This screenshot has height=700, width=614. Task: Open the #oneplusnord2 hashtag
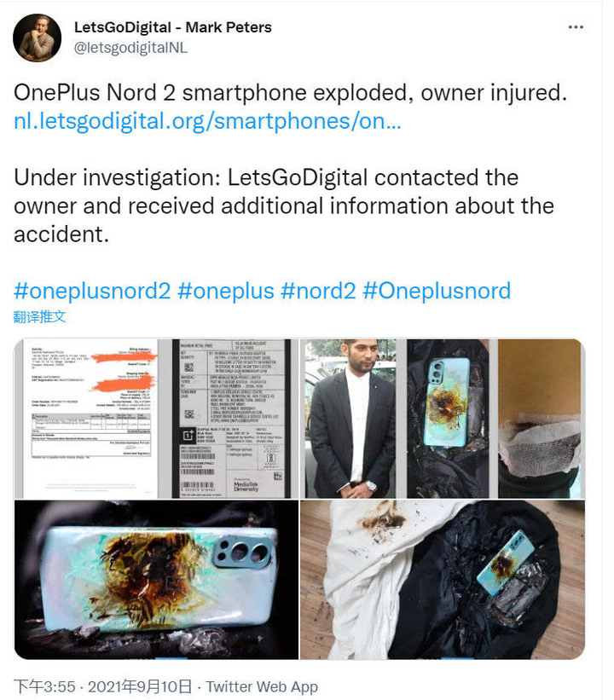click(92, 291)
